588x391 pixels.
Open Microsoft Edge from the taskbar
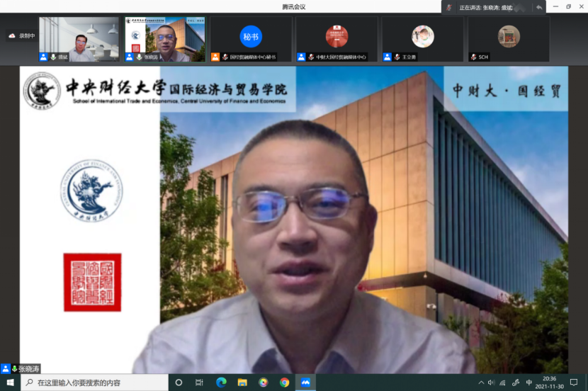(x=220, y=382)
